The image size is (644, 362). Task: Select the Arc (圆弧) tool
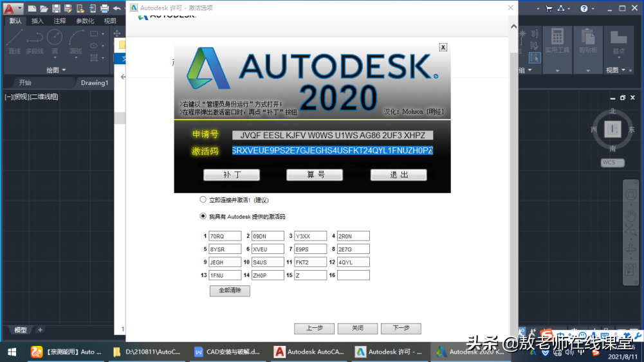[x=76, y=41]
